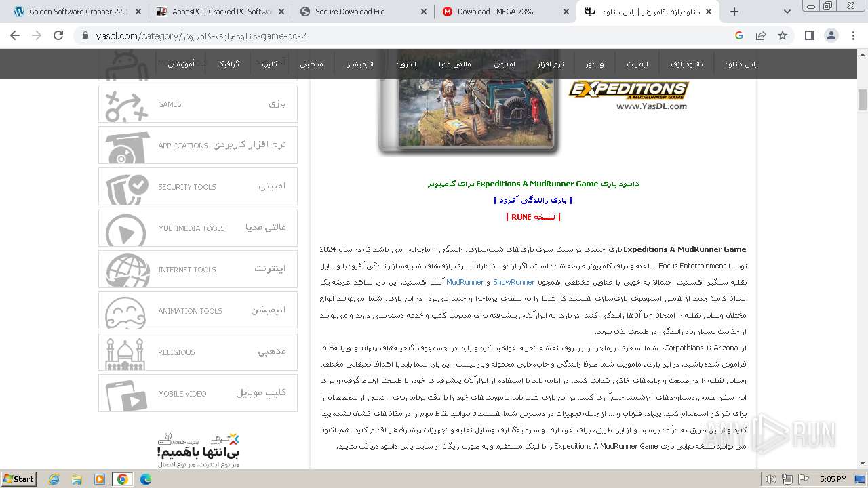Image resolution: width=868 pixels, height=488 pixels.
Task: Go back to the previous page
Action: (x=16, y=35)
